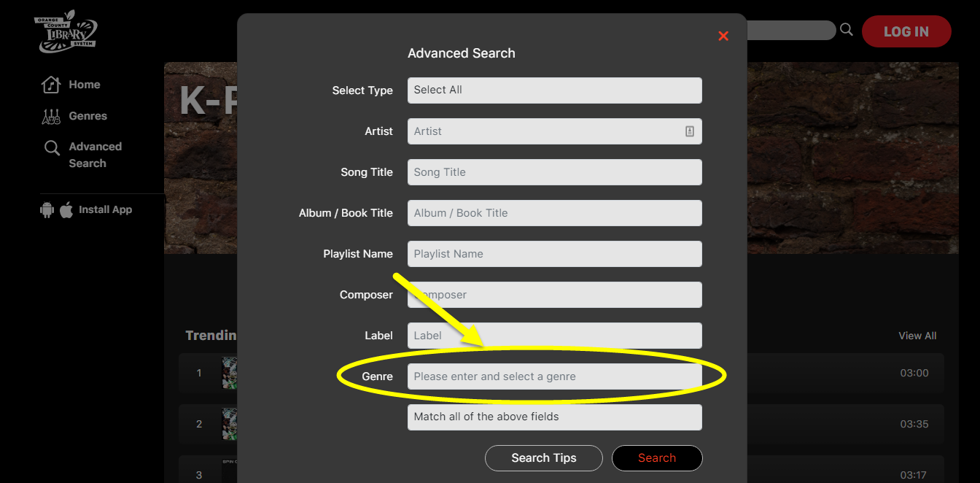Image resolution: width=980 pixels, height=483 pixels.
Task: Click the Apple install icon
Action: [66, 210]
